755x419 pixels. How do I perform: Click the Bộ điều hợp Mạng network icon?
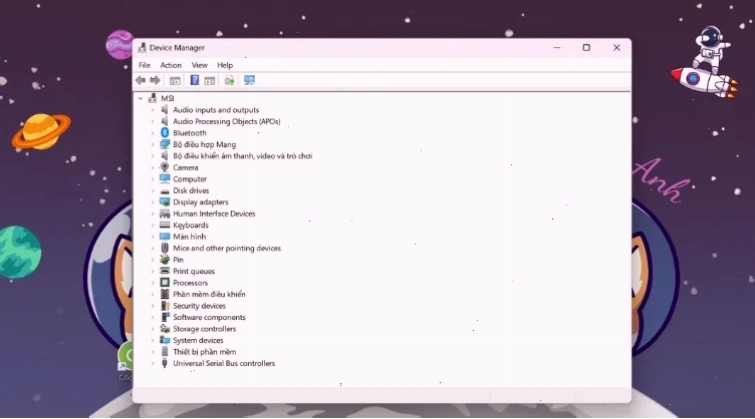165,144
